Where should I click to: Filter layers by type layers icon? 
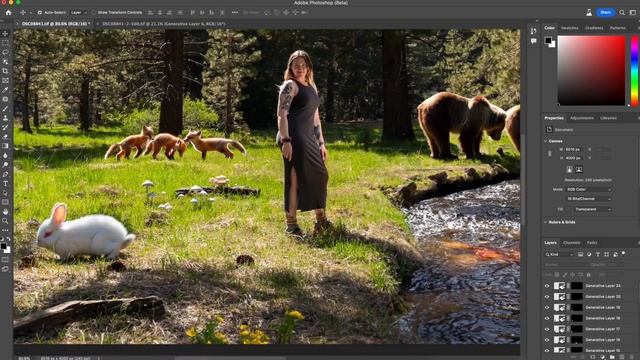[x=598, y=254]
